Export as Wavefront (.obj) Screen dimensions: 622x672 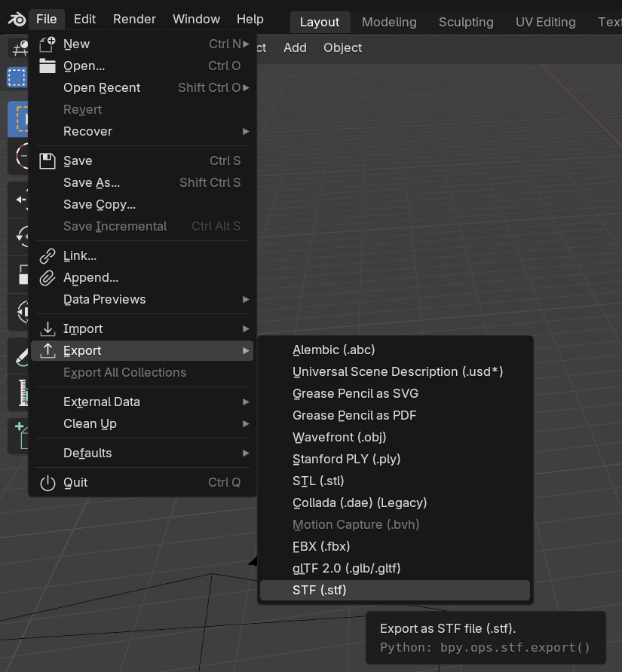coord(395,438)
